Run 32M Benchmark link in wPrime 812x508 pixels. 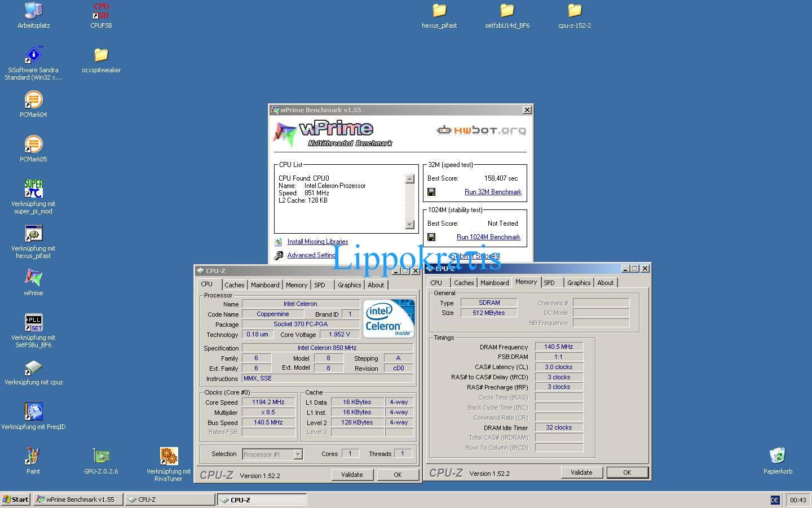[493, 192]
